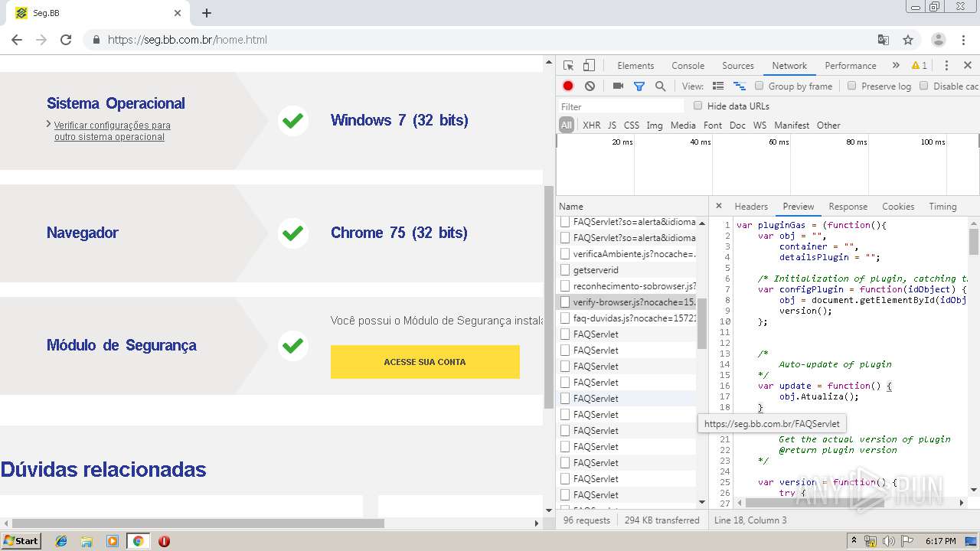Activate the inspect element picker icon
This screenshot has width=980, height=551.
click(x=568, y=66)
